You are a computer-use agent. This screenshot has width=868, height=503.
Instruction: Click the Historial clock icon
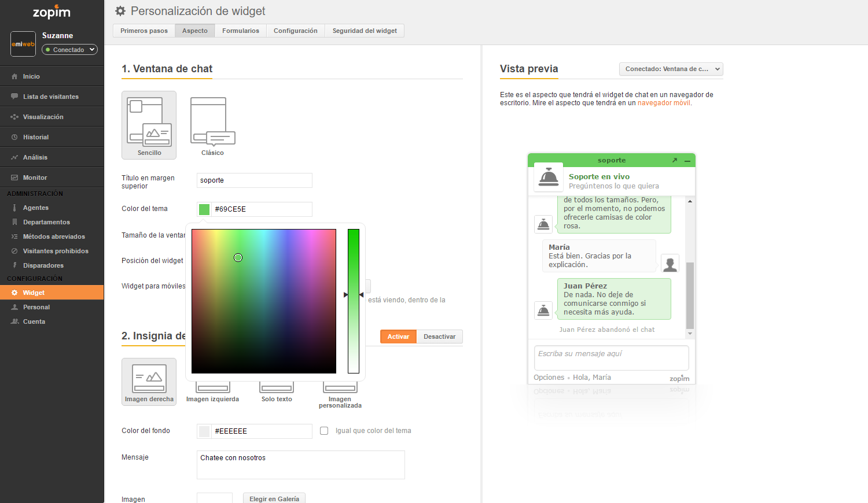pyautogui.click(x=14, y=137)
